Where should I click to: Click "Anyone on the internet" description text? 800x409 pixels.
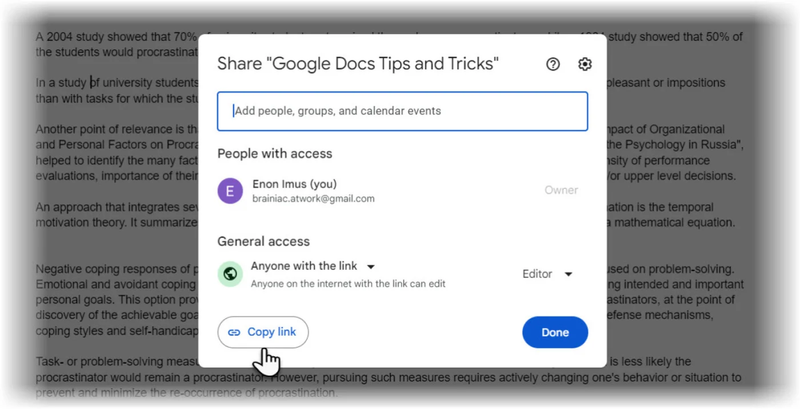coord(348,284)
